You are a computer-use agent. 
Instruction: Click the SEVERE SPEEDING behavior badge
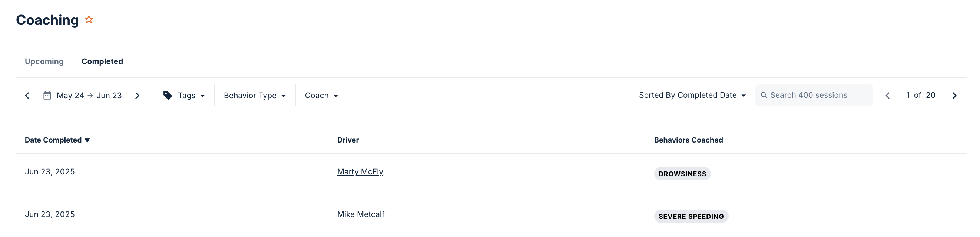[691, 216]
